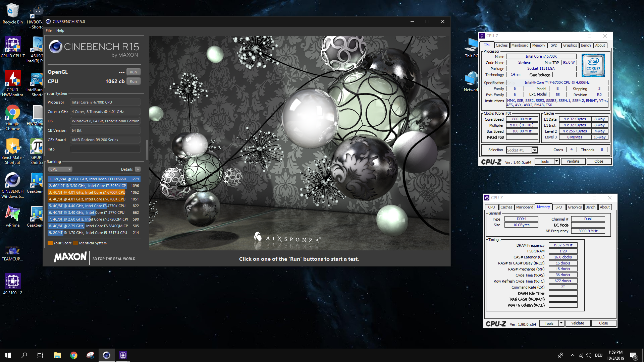Switch to Graphics tab in lower CPU-Z

click(575, 207)
